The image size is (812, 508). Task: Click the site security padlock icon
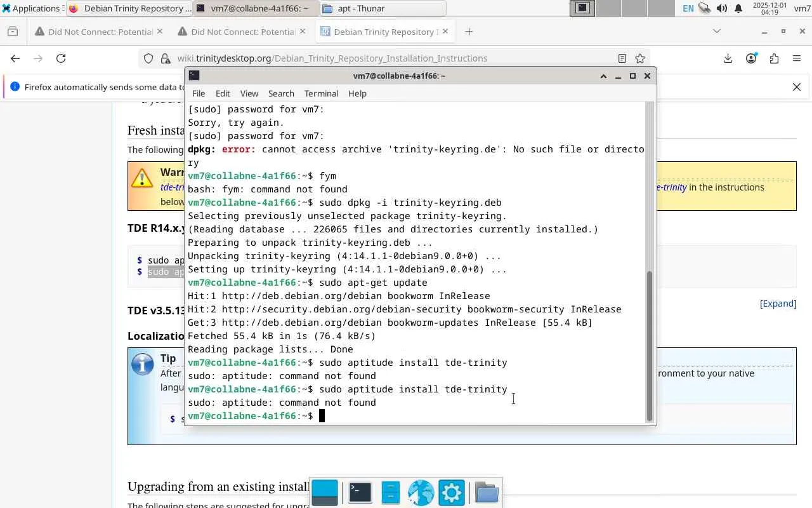click(166, 58)
